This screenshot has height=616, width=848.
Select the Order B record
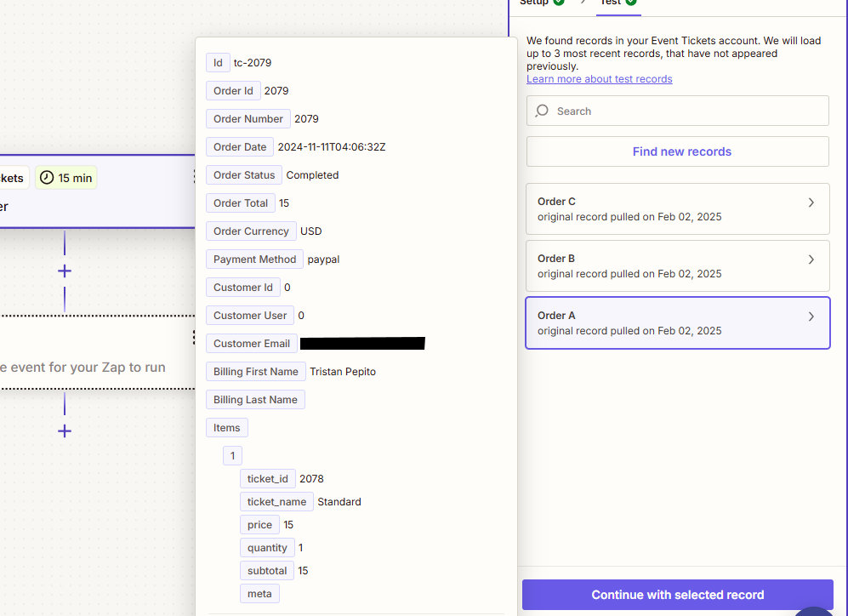point(677,265)
